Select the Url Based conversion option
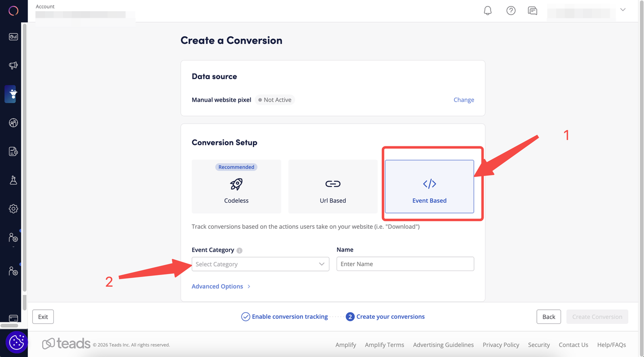 (x=333, y=187)
